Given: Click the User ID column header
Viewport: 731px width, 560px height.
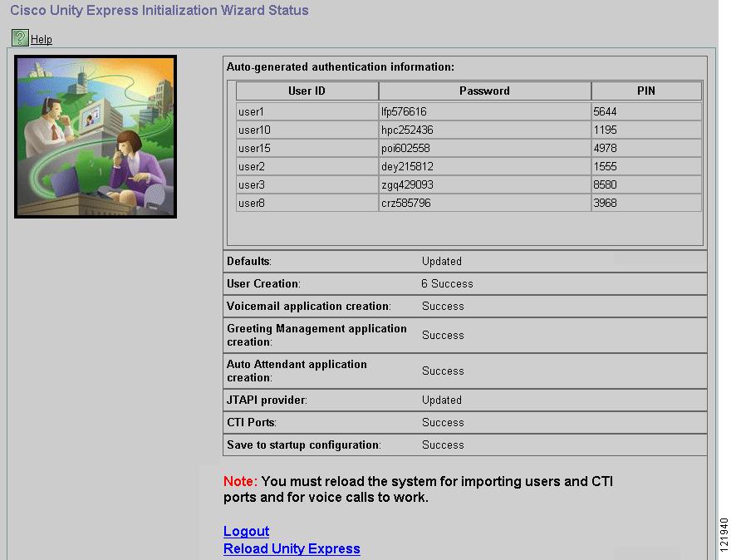Looking at the screenshot, I should coord(307,91).
